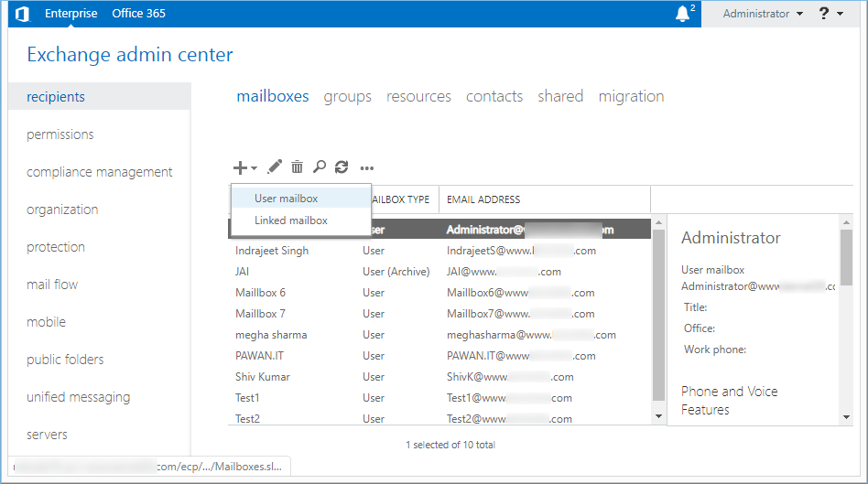Screen dimensions: 868x484
Task: Choose User mailbox from menu
Action: 301,198
